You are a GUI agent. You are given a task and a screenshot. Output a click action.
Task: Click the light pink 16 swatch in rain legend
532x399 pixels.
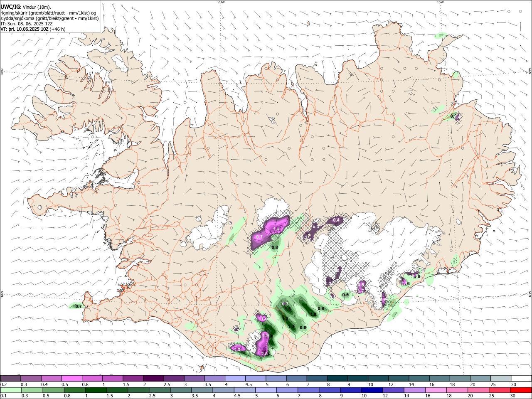click(x=436, y=390)
